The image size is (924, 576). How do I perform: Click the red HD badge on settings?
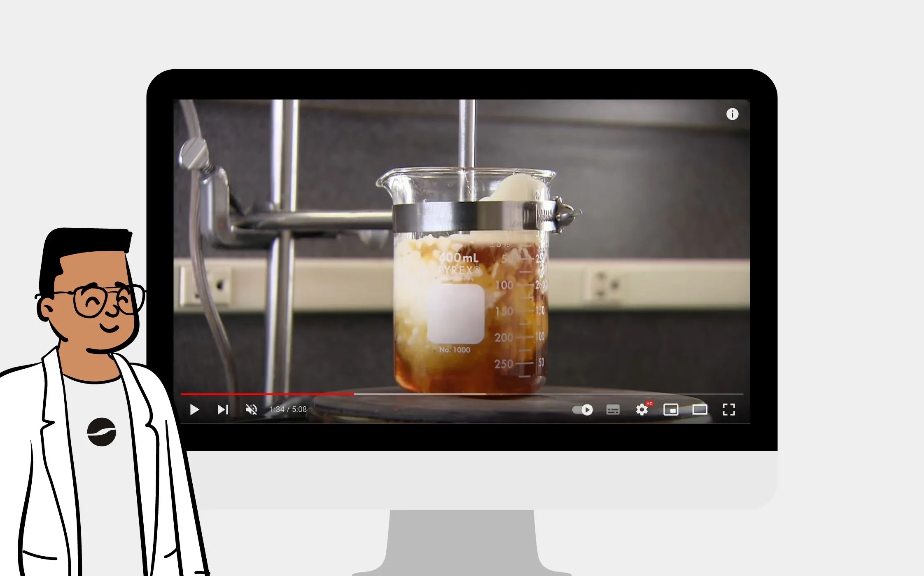(x=649, y=404)
